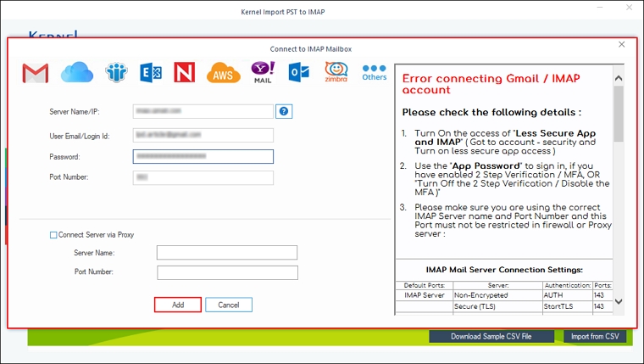Viewport: 644px width, 364px height.
Task: Select the GroupWise people icon
Action: (x=117, y=72)
